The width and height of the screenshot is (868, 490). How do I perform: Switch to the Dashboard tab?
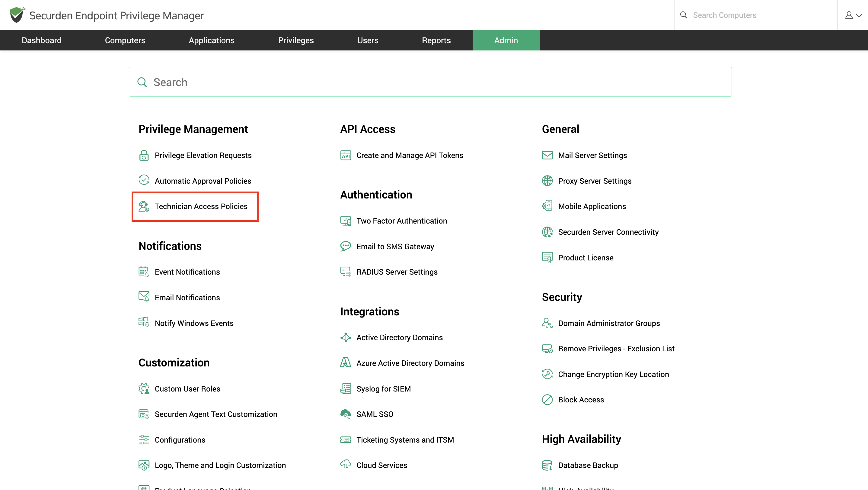coord(41,40)
